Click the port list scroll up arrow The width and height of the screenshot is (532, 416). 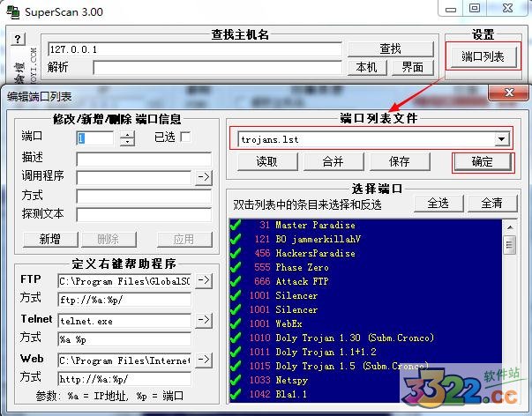pyautogui.click(x=510, y=227)
